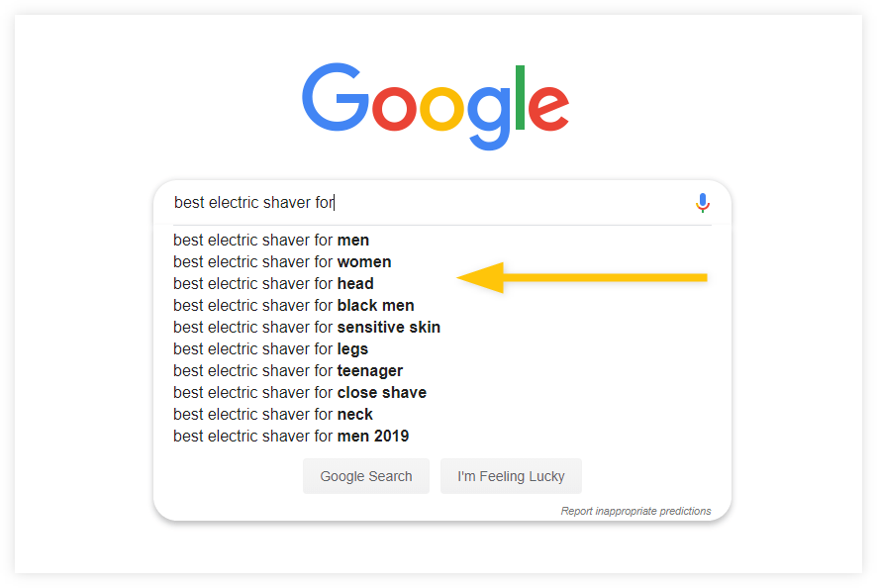Click the microphone voice search icon
Viewport: 877px width, 588px height.
pyautogui.click(x=703, y=203)
